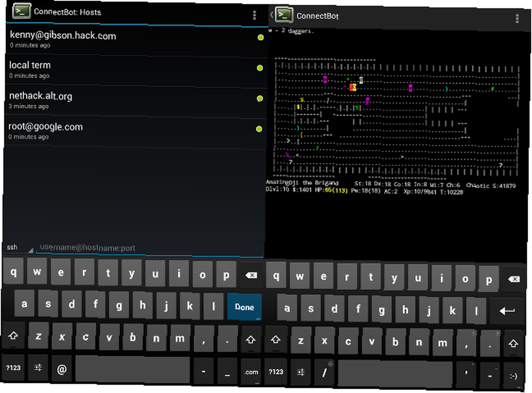
Task: Tap left shift key on right keyboard
Action: [x=276, y=339]
